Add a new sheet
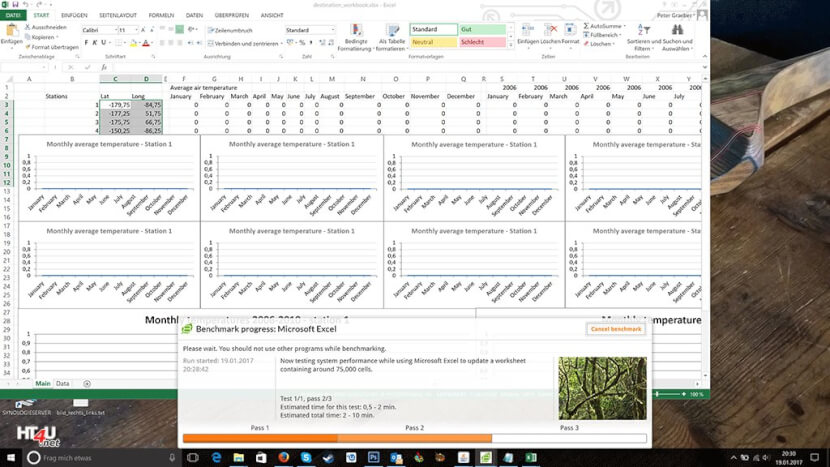 [87, 383]
